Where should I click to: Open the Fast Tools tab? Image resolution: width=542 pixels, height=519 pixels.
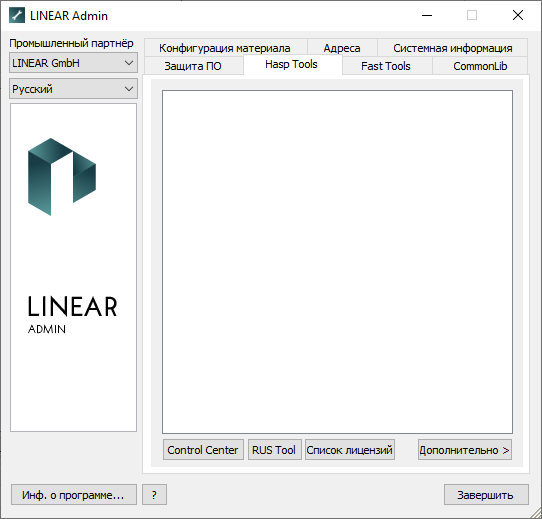386,66
